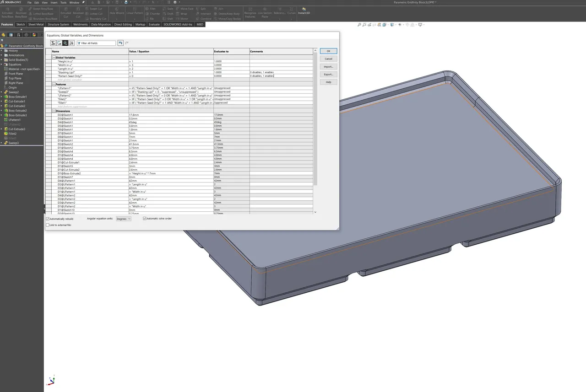This screenshot has height=392, width=586.
Task: Open Ordered View in the equations dialog
Action: click(71, 43)
